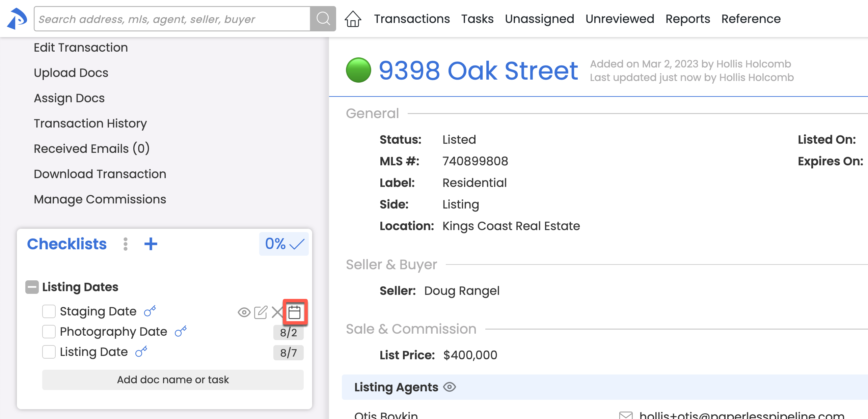Screen dimensions: 868x419
Task: Toggle the eye icon on Staging Date
Action: 244,312
